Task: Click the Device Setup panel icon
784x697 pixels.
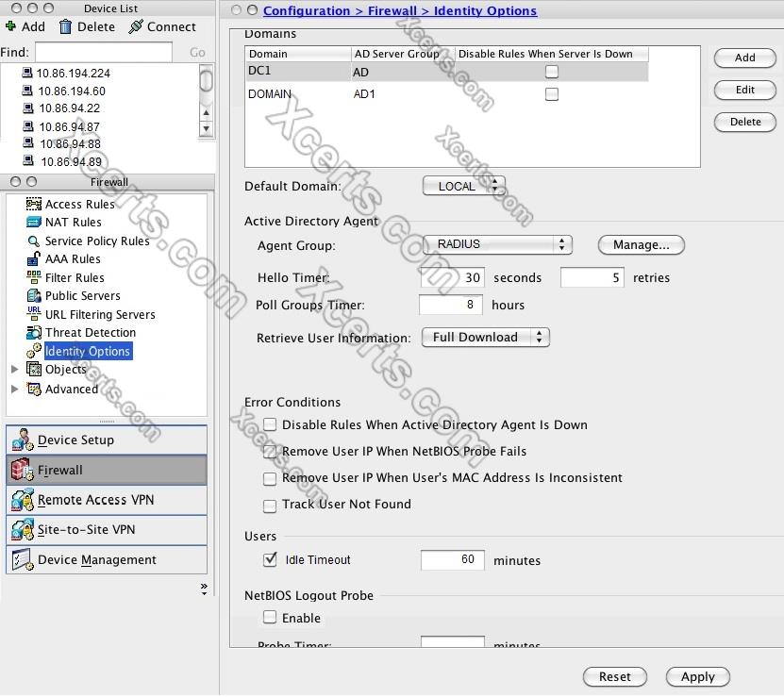Action: [23, 440]
